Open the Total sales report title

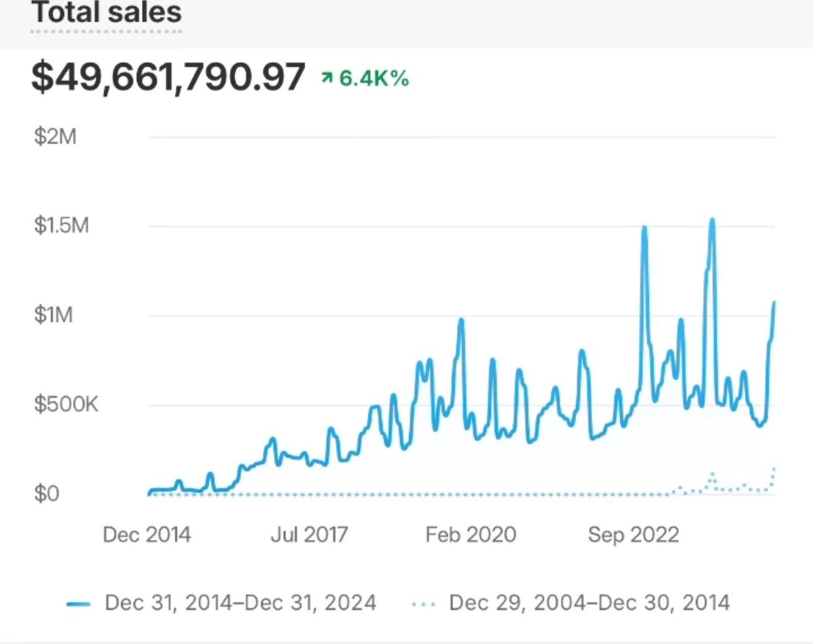point(107,13)
